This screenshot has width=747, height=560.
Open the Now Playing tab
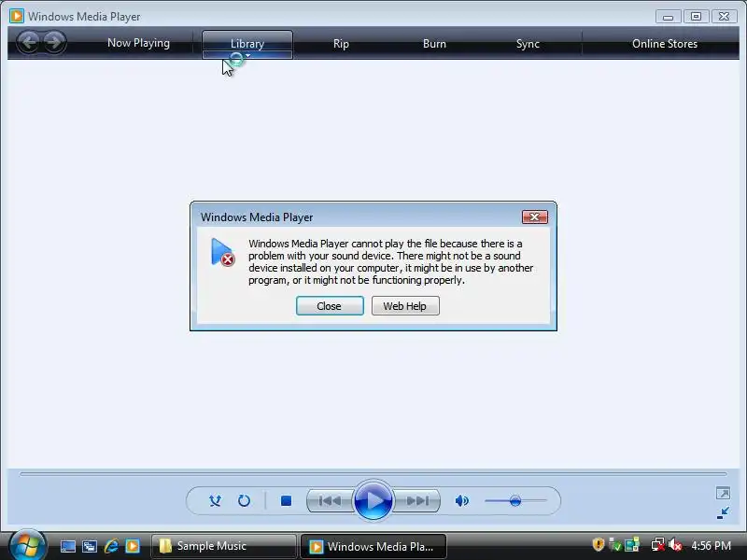(x=138, y=43)
